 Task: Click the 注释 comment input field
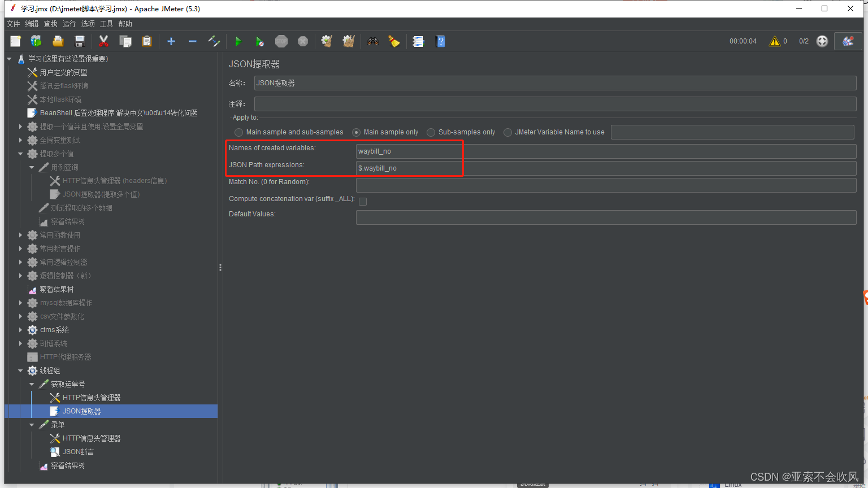[x=555, y=104]
